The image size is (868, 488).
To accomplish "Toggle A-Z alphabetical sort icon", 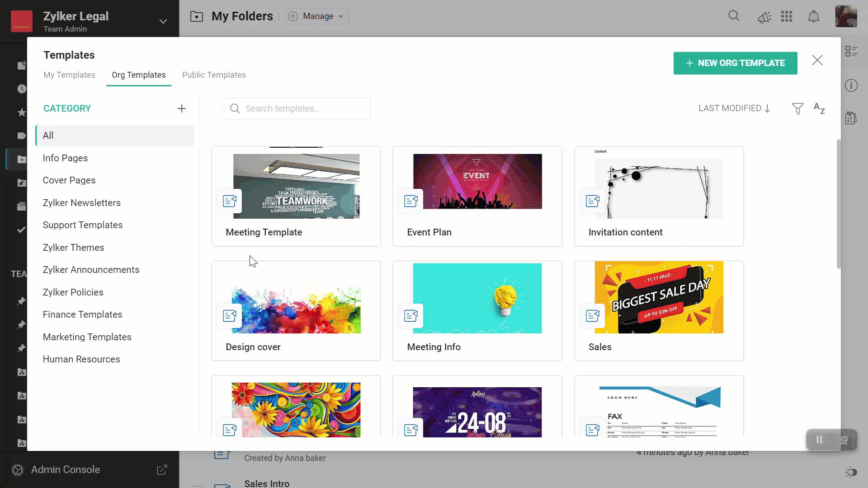I will [x=819, y=108].
